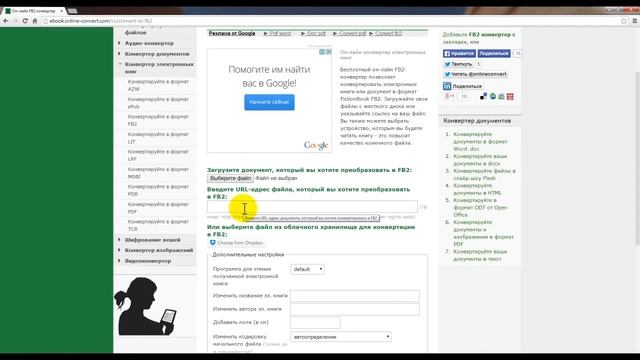The width and height of the screenshot is (640, 360).
Task: Share via the LinkedIn button
Action: pyautogui.click(x=463, y=86)
